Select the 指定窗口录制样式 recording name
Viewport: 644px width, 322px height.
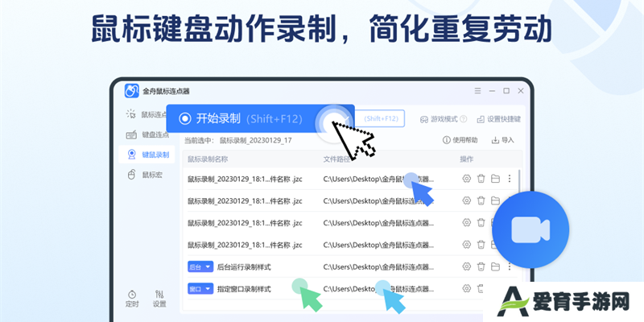pyautogui.click(x=244, y=289)
